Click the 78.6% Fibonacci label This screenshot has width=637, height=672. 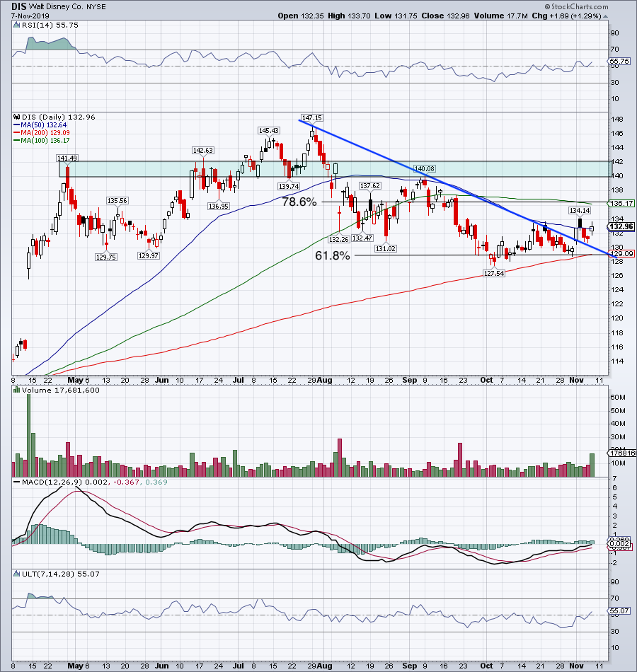pyautogui.click(x=299, y=202)
